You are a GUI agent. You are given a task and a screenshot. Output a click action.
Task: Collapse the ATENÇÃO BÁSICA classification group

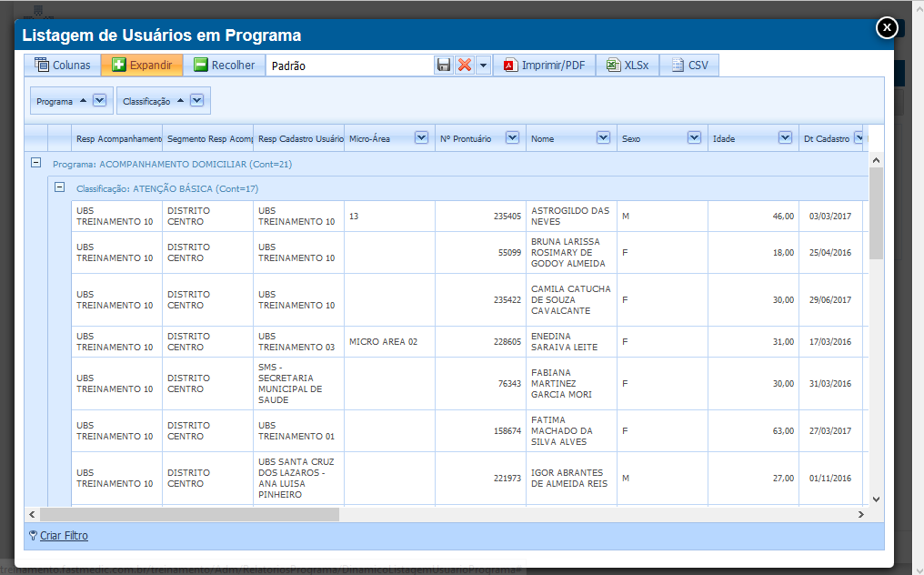pyautogui.click(x=59, y=187)
